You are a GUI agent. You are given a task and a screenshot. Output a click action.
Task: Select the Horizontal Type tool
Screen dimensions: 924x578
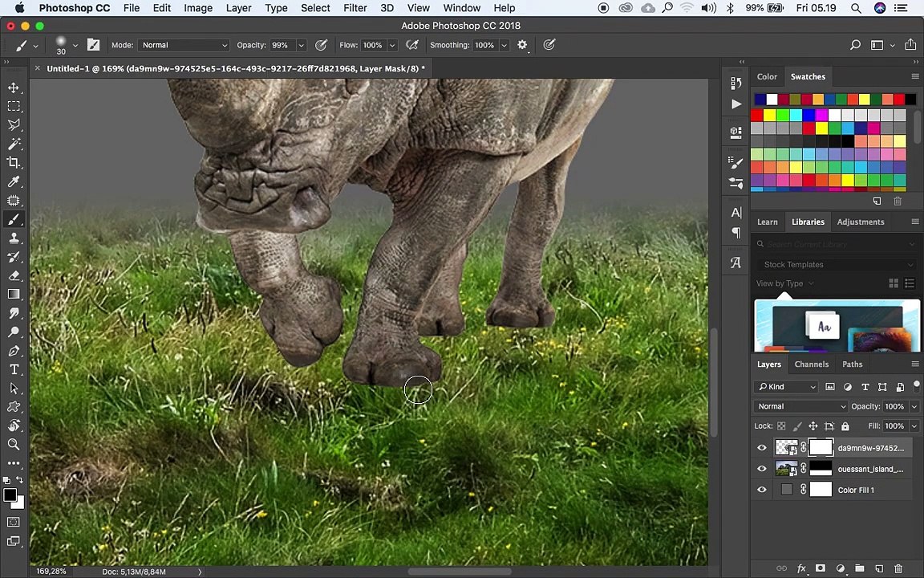[x=14, y=370]
